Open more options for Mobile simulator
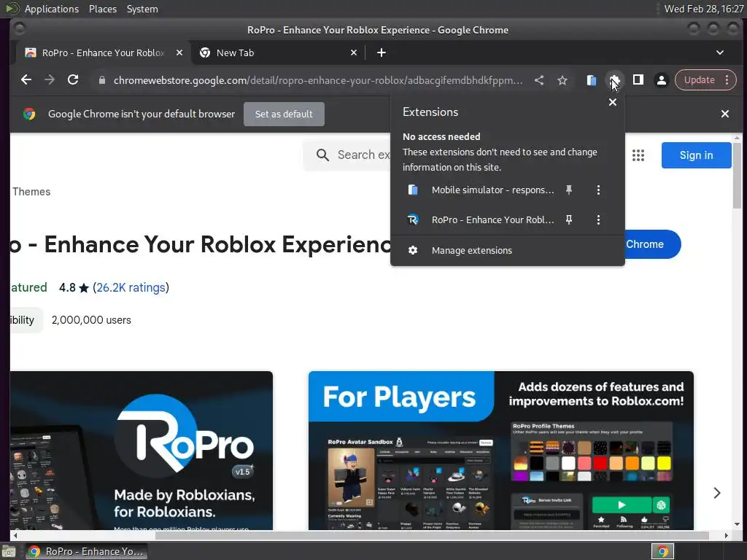 598,190
